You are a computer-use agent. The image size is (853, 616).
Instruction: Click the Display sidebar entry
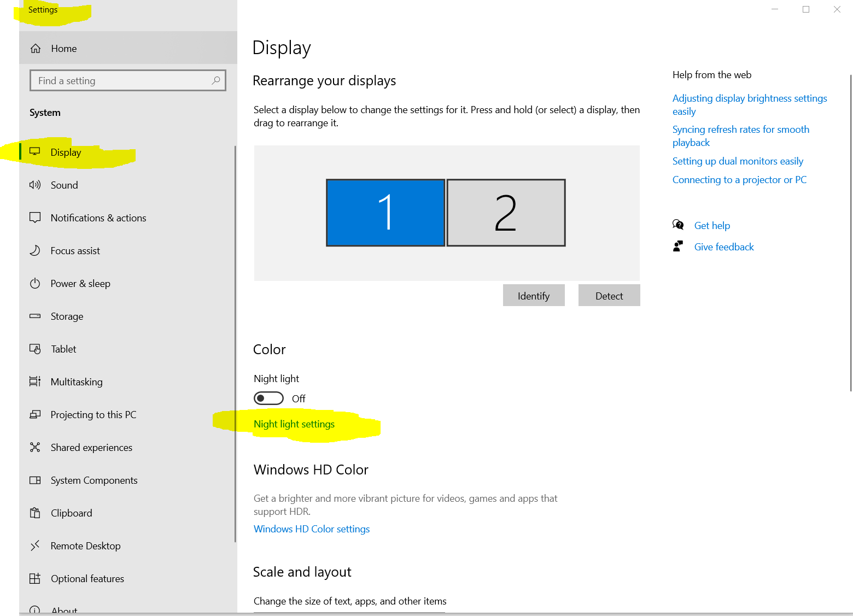(x=127, y=152)
